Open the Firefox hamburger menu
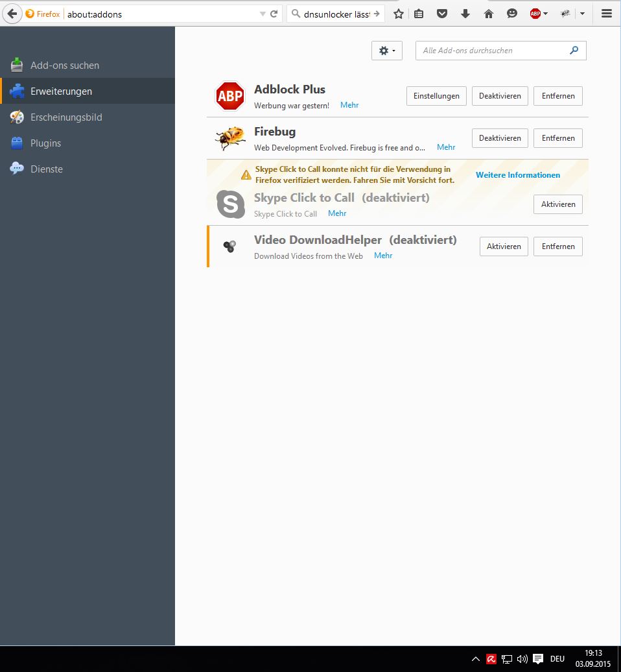 [607, 14]
